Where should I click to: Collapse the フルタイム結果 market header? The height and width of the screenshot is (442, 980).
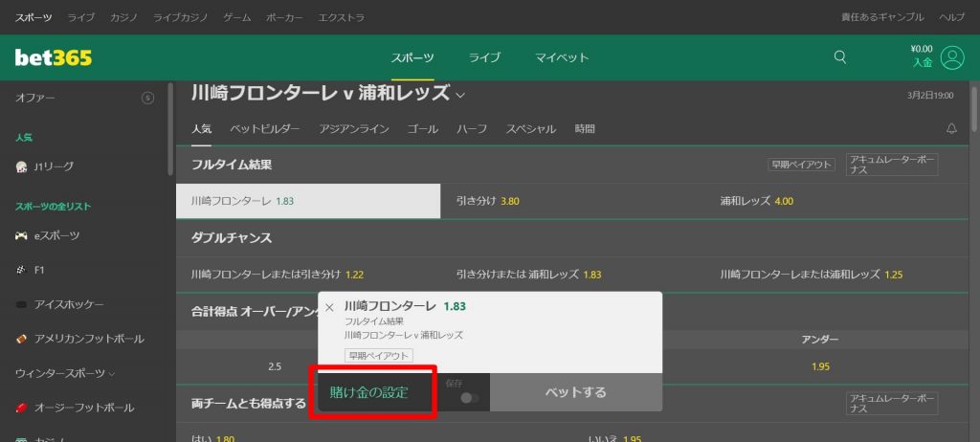232,166
